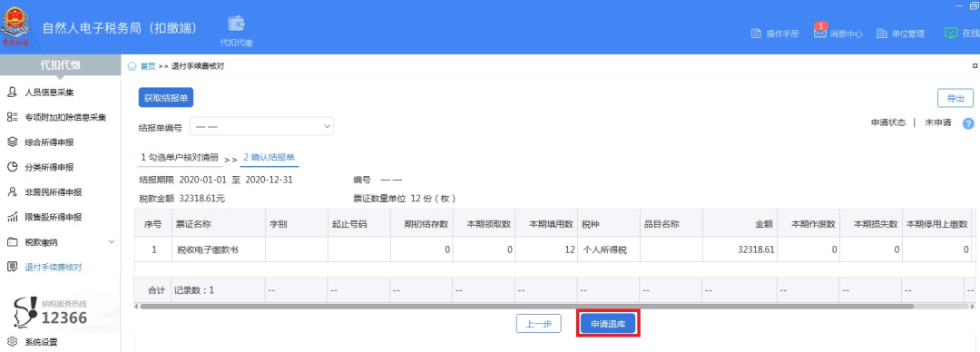Select step 2 确认结报单 tab
This screenshot has width=980, height=352.
(x=269, y=158)
